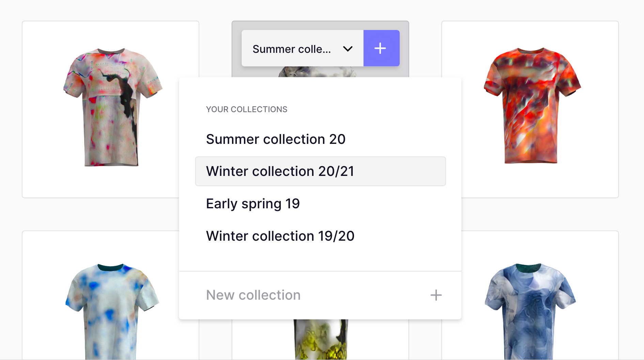Click the grey t-shirt behind collection selector

tap(317, 72)
